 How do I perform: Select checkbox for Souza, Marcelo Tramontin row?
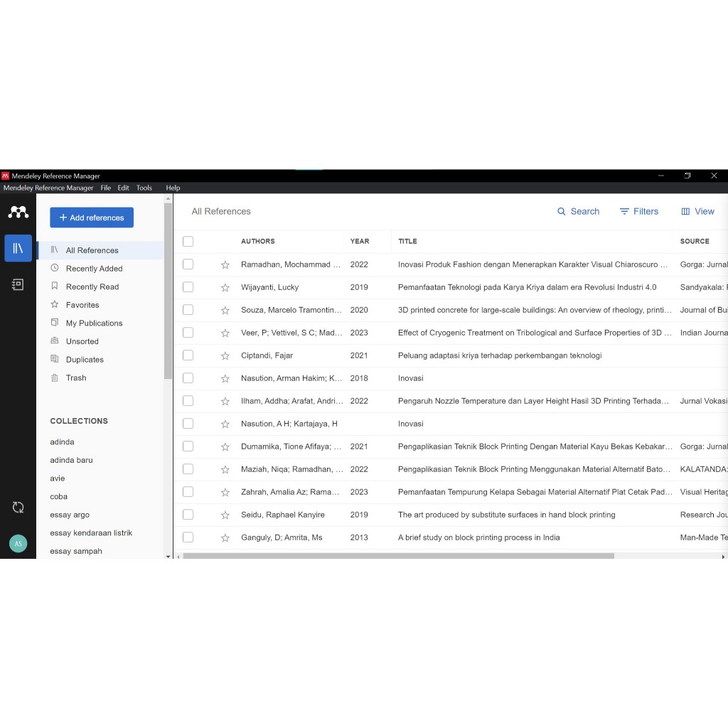pos(188,310)
